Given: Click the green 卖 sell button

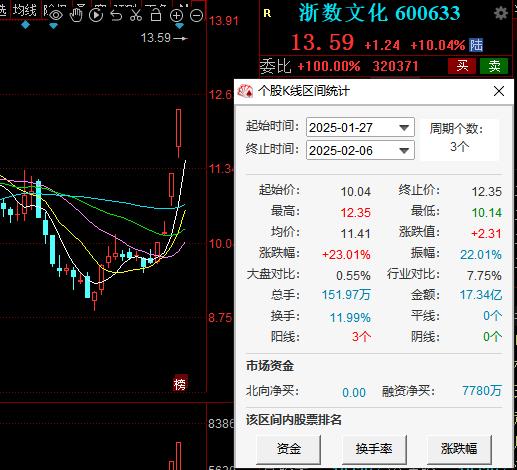Looking at the screenshot, I should (494, 66).
